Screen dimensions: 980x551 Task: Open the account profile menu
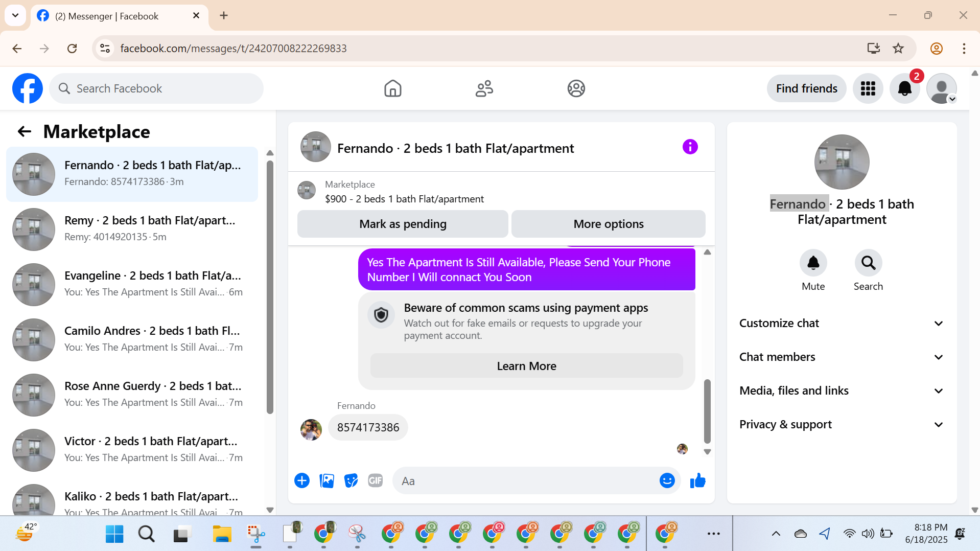[942, 88]
